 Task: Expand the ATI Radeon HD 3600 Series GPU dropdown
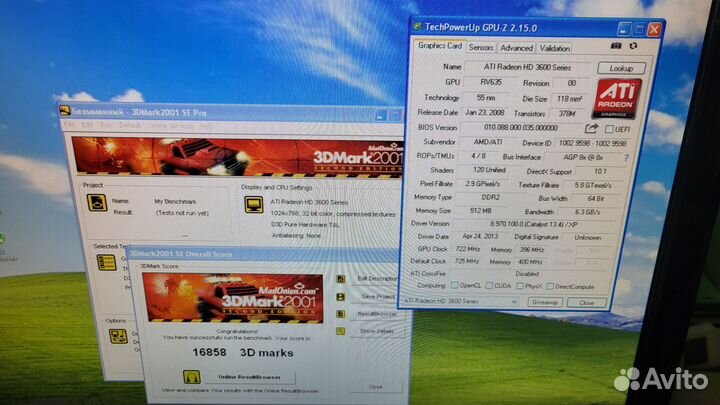pyautogui.click(x=514, y=302)
